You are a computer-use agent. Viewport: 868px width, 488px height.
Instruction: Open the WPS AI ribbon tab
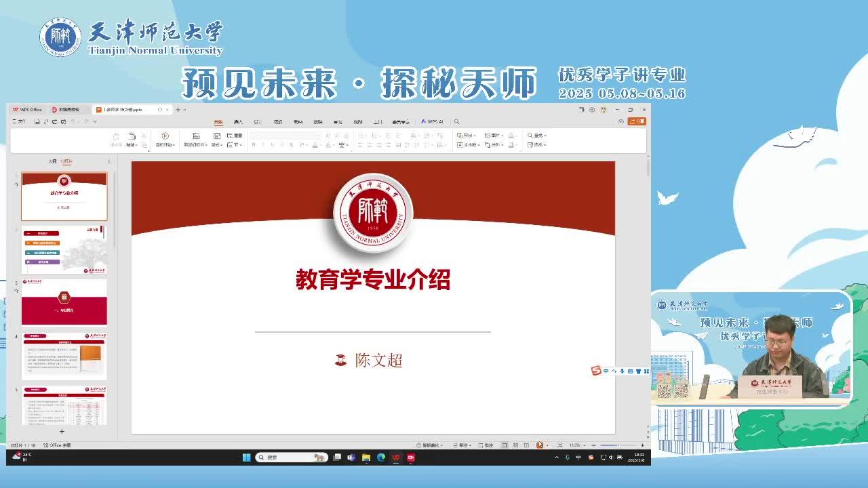432,121
